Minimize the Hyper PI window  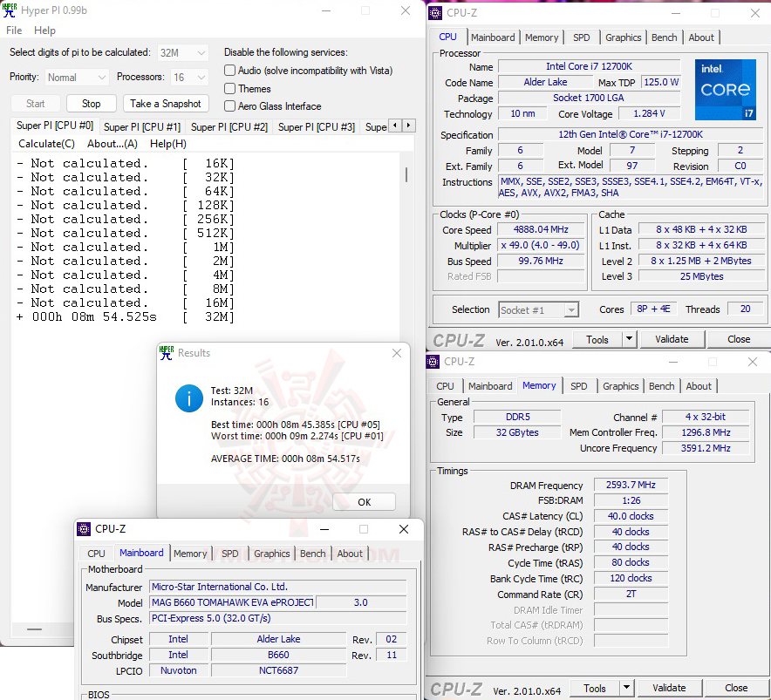tap(326, 10)
